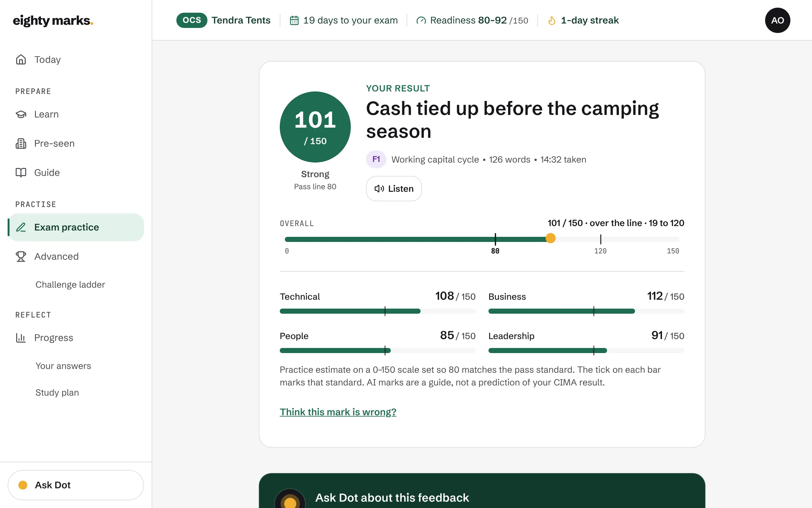Open the Think this mark is wrong link

click(338, 412)
